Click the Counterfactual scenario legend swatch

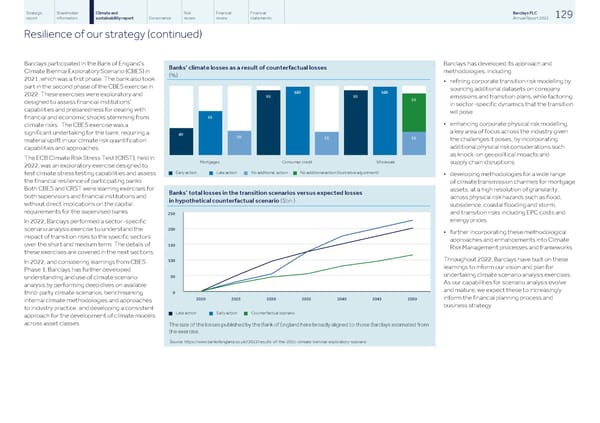(246, 313)
